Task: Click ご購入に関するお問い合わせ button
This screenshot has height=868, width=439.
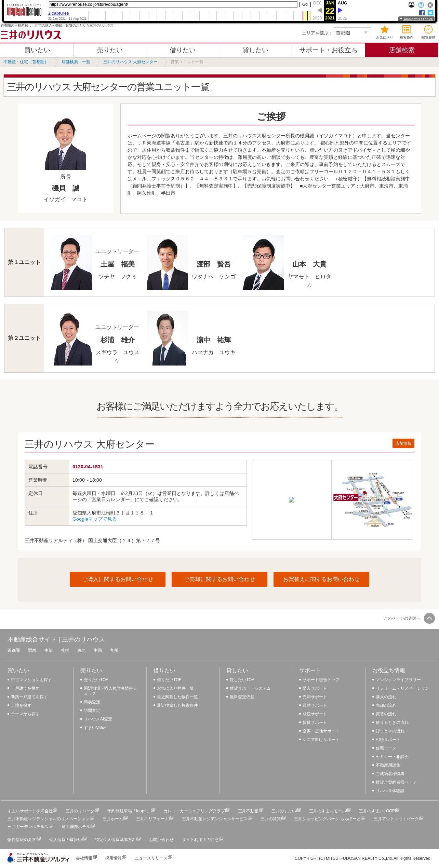Action: pos(118,579)
